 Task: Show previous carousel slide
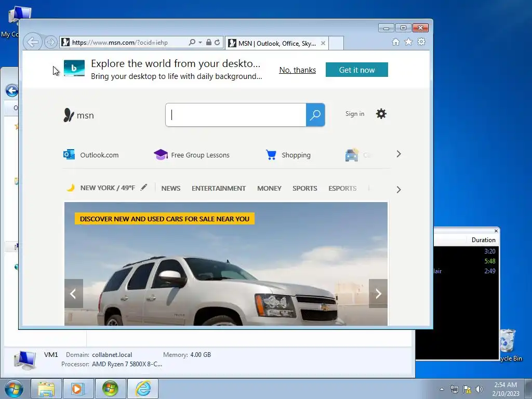pyautogui.click(x=74, y=294)
